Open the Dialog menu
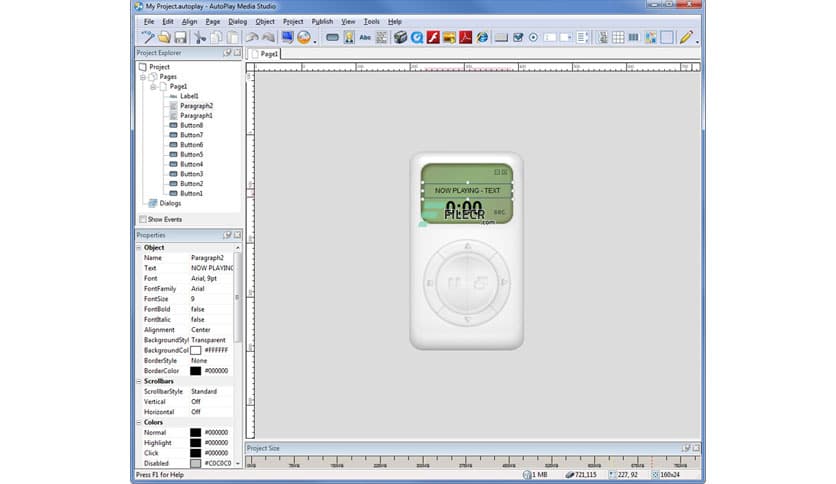The height and width of the screenshot is (484, 836). pos(237,22)
